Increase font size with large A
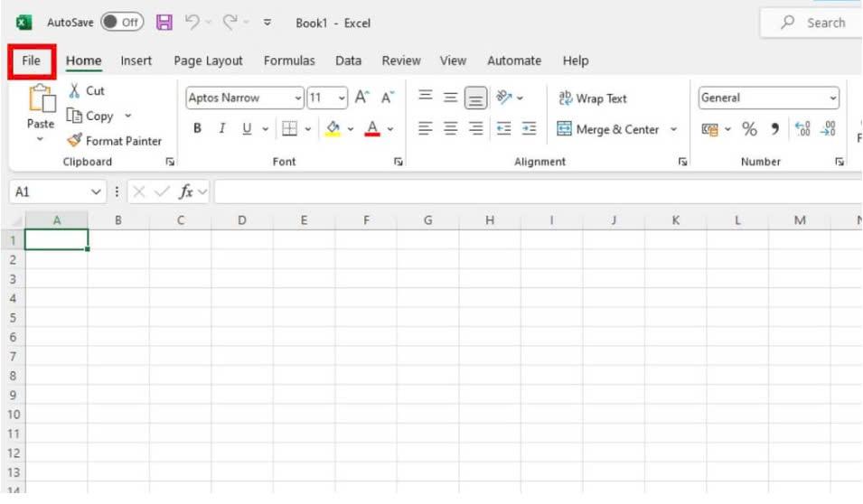Screen dimensions: 863x504 (x=361, y=98)
